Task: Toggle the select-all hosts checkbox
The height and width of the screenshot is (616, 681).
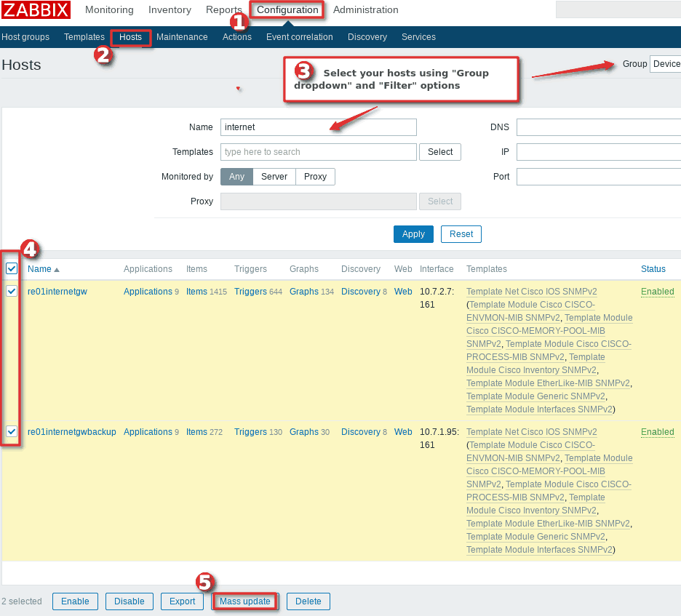Action: (12, 269)
